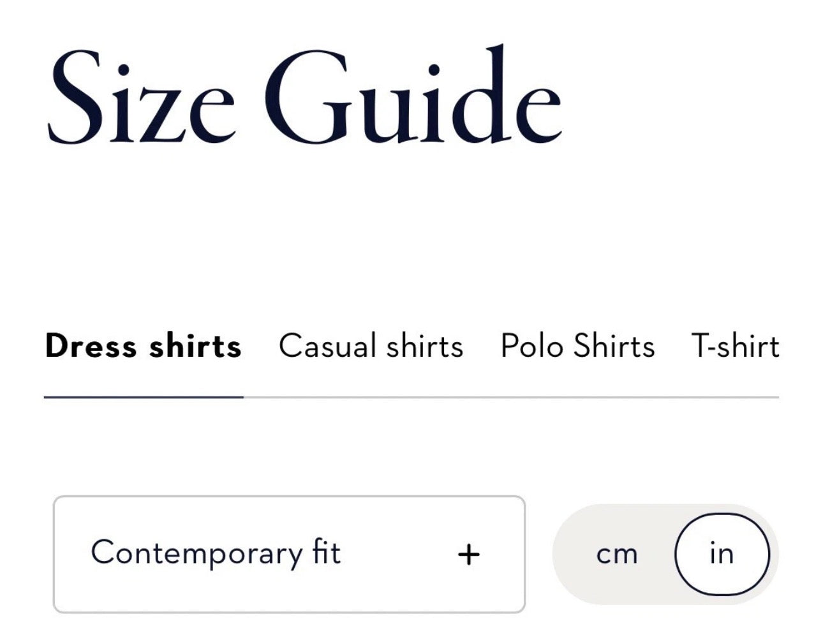Display T-shirt sizing information
The height and width of the screenshot is (644, 823).
(x=735, y=346)
